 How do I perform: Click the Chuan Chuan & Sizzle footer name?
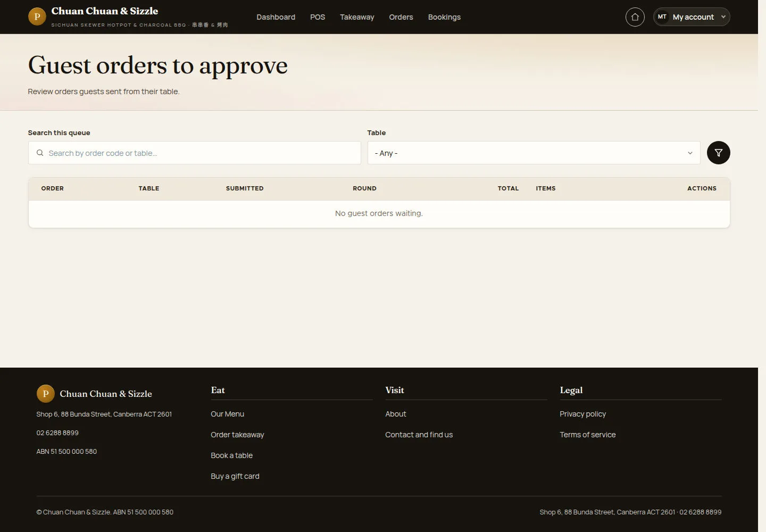(x=106, y=394)
